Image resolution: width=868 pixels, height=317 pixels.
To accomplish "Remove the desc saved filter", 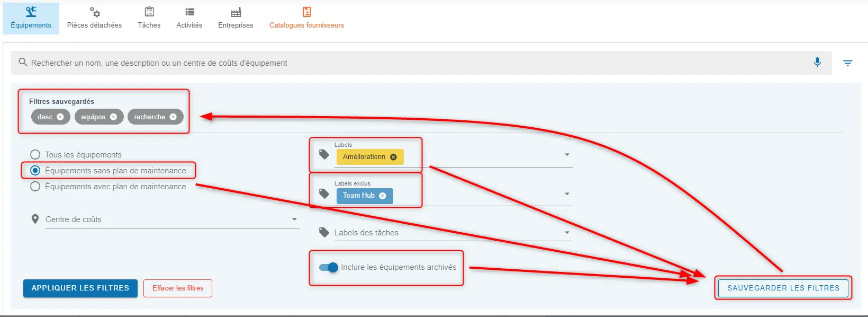I will (x=60, y=117).
